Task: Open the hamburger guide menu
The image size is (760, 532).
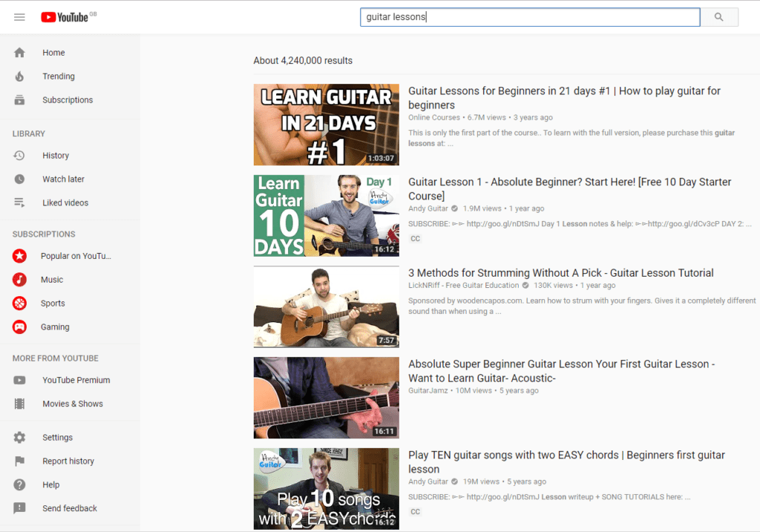Action: click(x=19, y=17)
